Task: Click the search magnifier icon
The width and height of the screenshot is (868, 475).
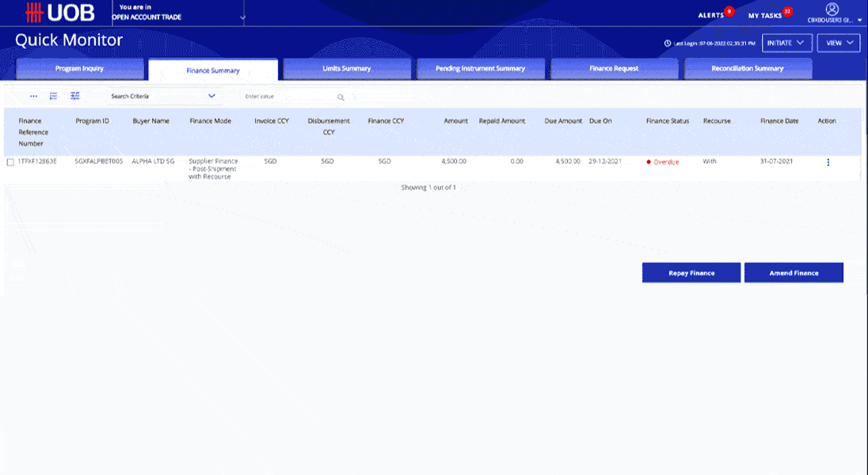Action: pyautogui.click(x=341, y=97)
